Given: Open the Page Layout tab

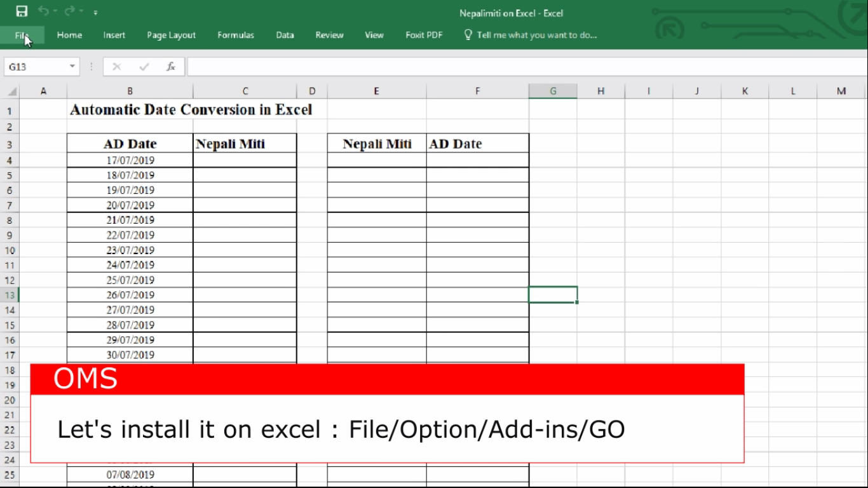Looking at the screenshot, I should (x=171, y=36).
